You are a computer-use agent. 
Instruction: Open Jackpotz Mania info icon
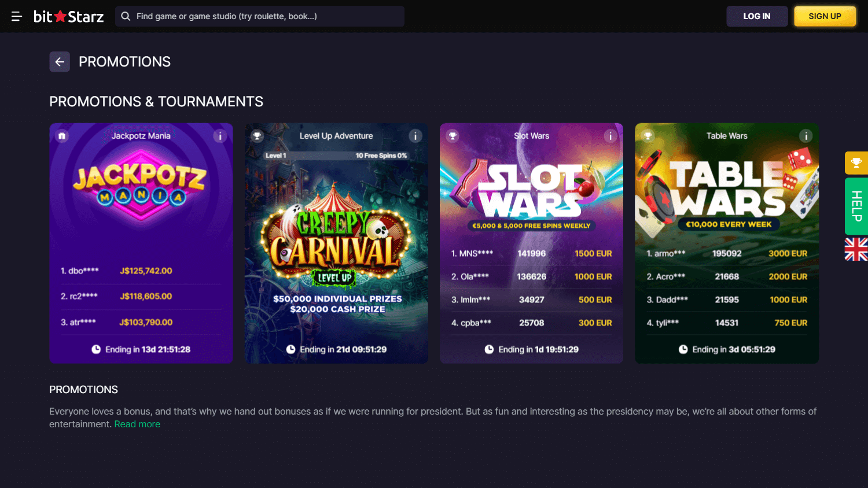point(220,136)
